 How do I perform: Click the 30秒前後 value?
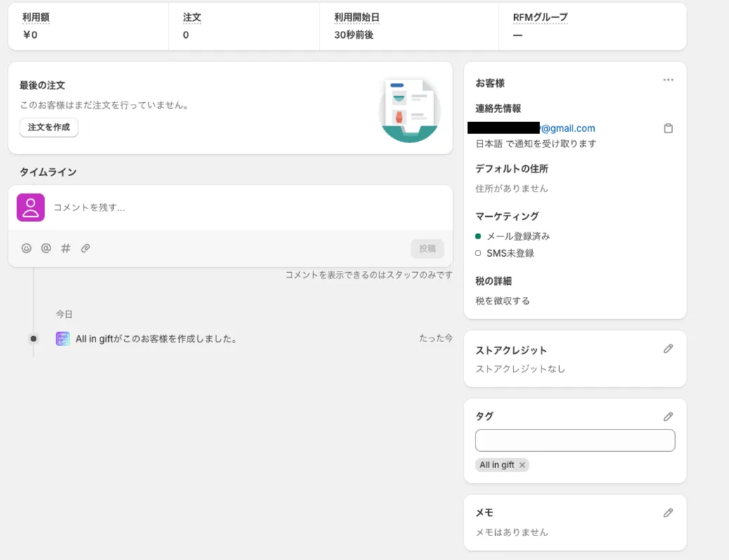click(x=354, y=35)
